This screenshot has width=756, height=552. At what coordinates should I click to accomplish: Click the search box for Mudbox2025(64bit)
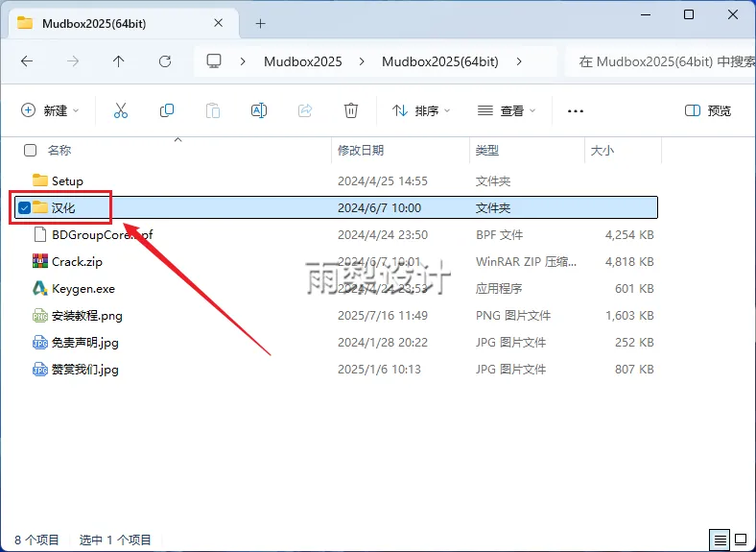pos(660,61)
